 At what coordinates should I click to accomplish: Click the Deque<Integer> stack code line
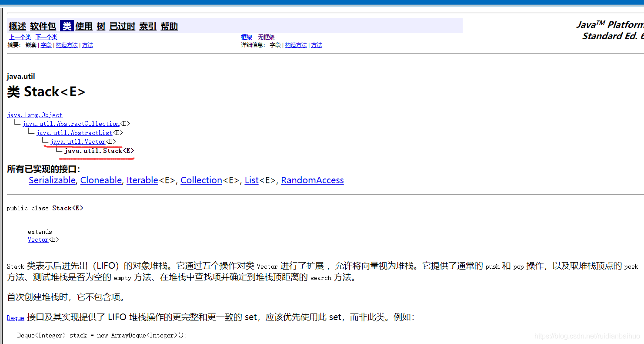click(x=102, y=335)
